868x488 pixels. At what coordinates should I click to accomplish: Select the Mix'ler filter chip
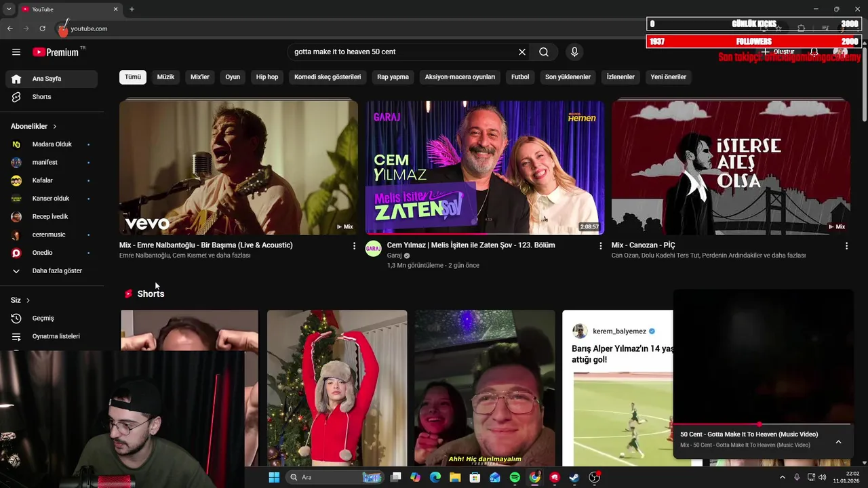200,77
